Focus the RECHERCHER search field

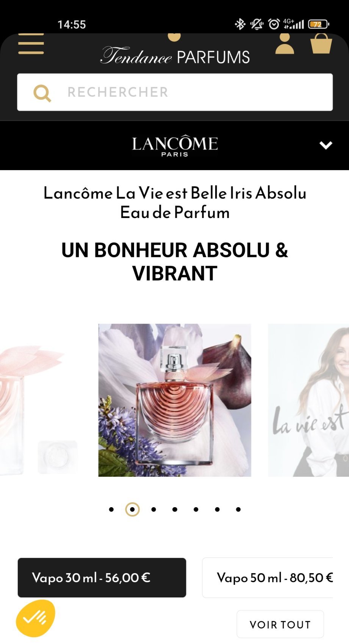click(175, 92)
